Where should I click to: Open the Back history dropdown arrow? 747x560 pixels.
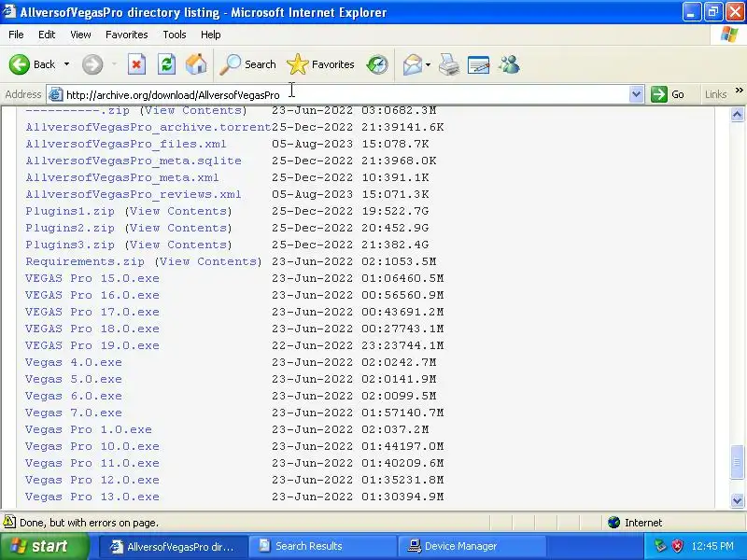(x=66, y=64)
